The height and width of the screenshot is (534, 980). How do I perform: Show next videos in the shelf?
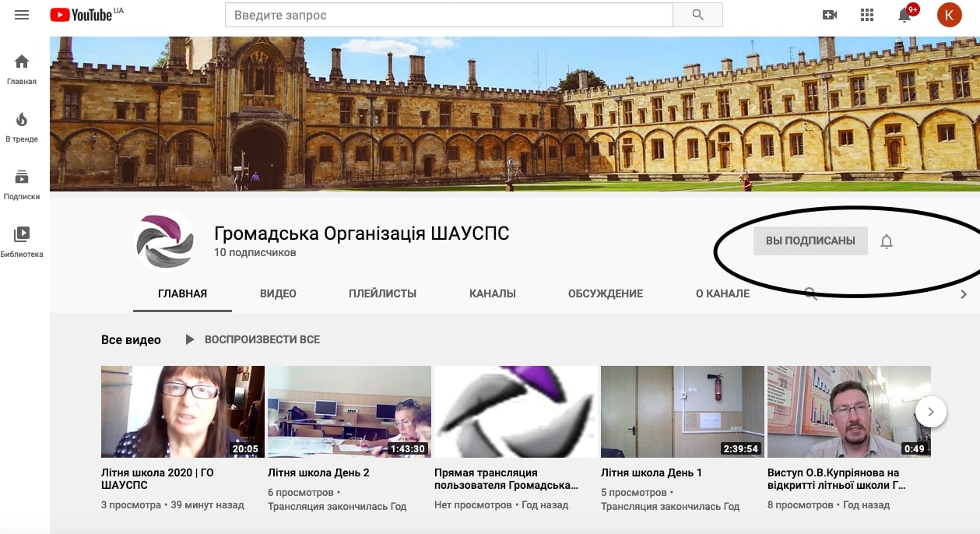coord(931,412)
